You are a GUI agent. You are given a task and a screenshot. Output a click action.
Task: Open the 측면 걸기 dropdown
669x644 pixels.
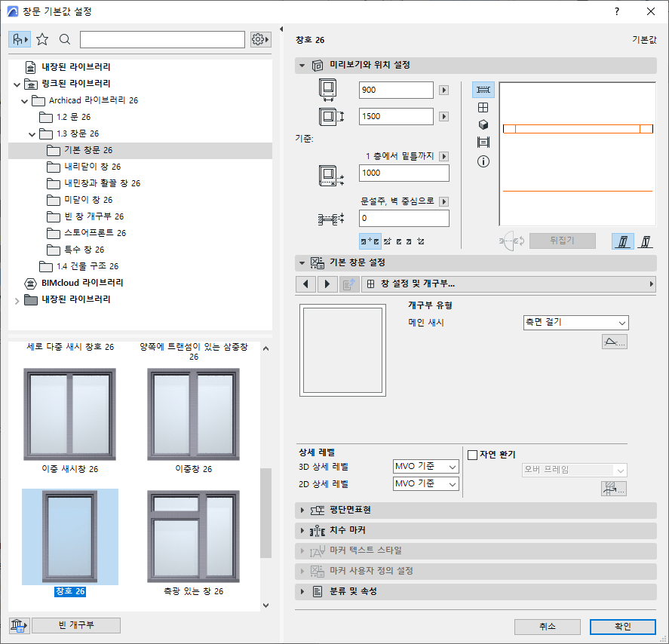(575, 322)
